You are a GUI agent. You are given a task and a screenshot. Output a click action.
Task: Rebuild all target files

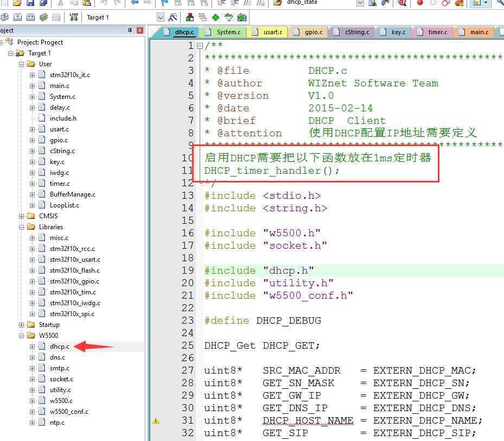tap(30, 17)
